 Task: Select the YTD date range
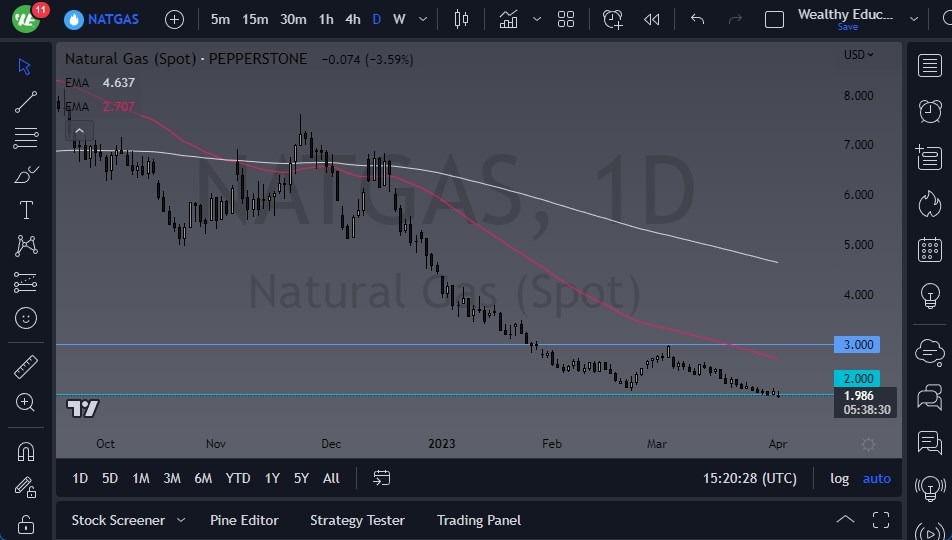[238, 479]
